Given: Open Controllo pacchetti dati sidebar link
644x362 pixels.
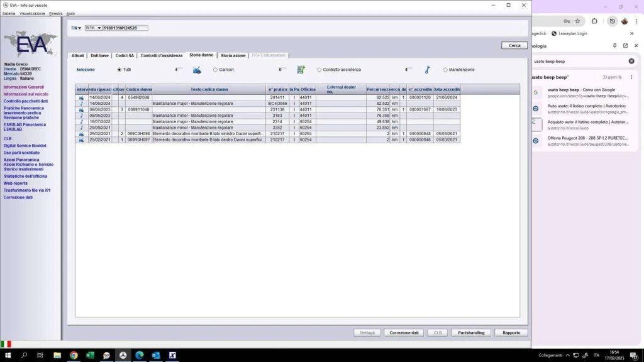Looking at the screenshot, I should point(26,101).
